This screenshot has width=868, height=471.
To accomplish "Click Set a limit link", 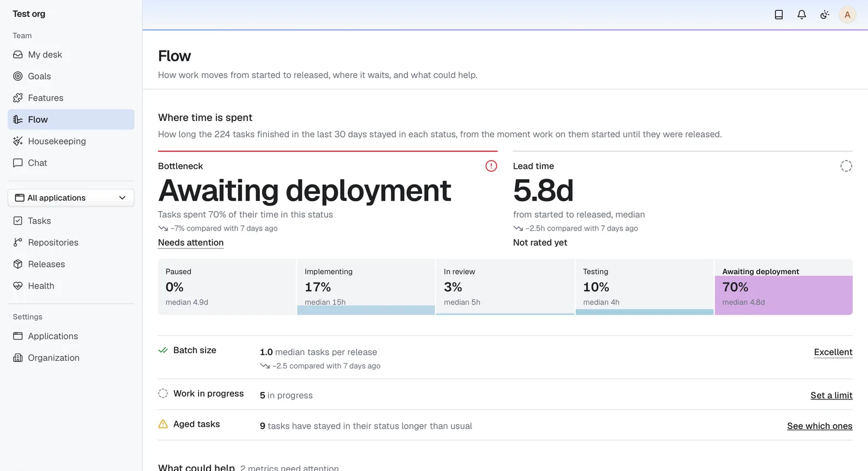I will point(832,396).
